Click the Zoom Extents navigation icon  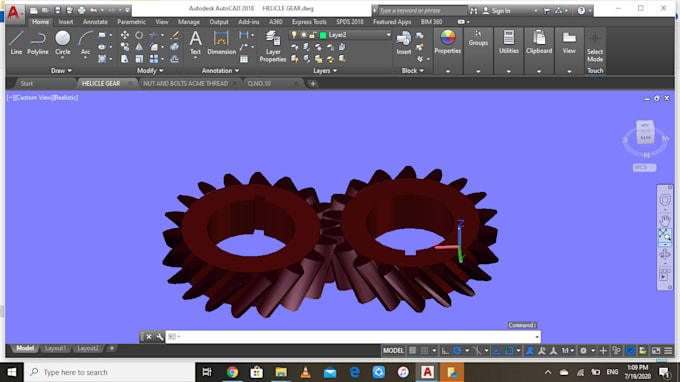coord(664,235)
